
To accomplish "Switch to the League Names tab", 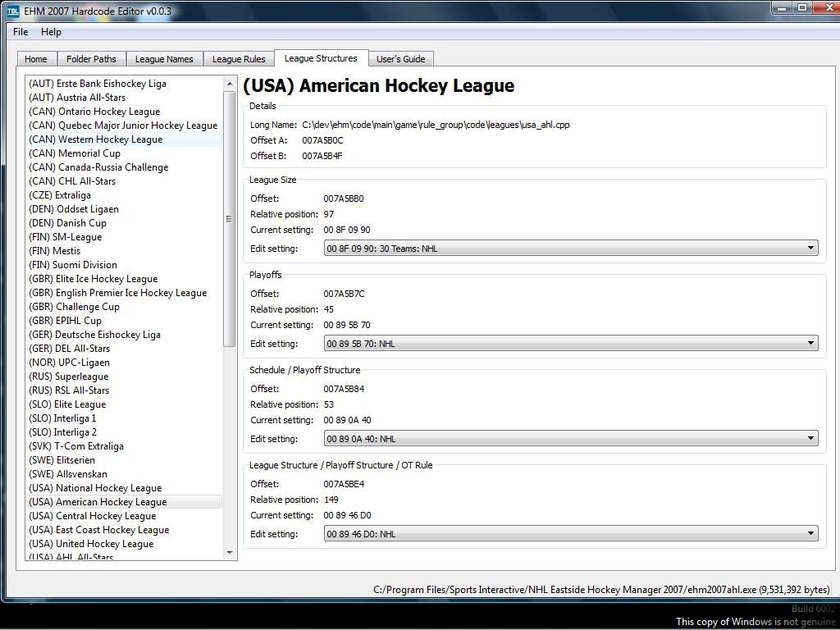I will [164, 59].
